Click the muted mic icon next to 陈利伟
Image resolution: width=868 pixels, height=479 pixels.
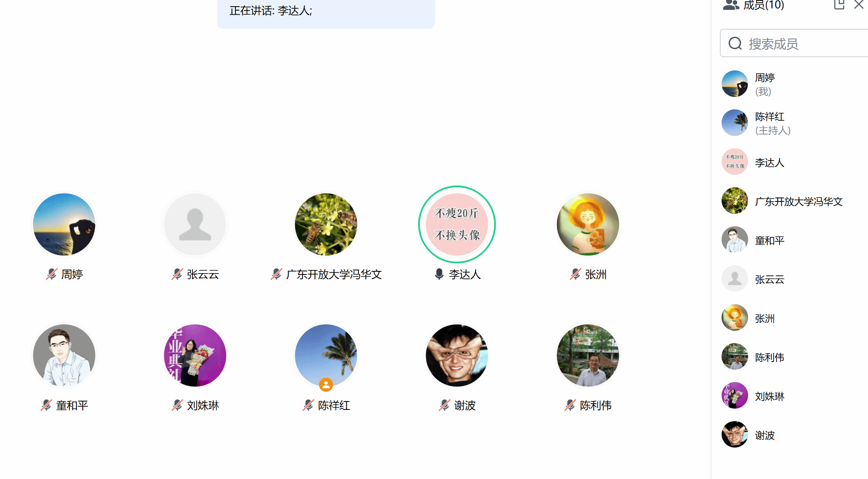[570, 405]
